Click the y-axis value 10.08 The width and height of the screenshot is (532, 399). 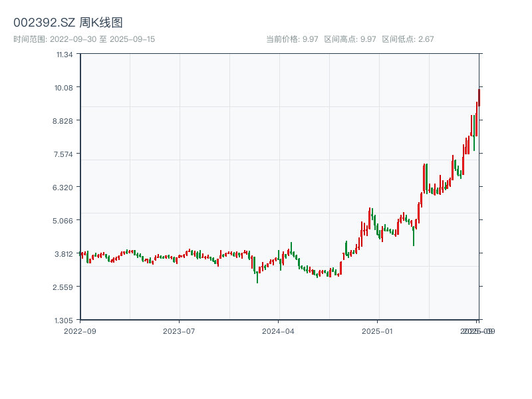point(64,88)
